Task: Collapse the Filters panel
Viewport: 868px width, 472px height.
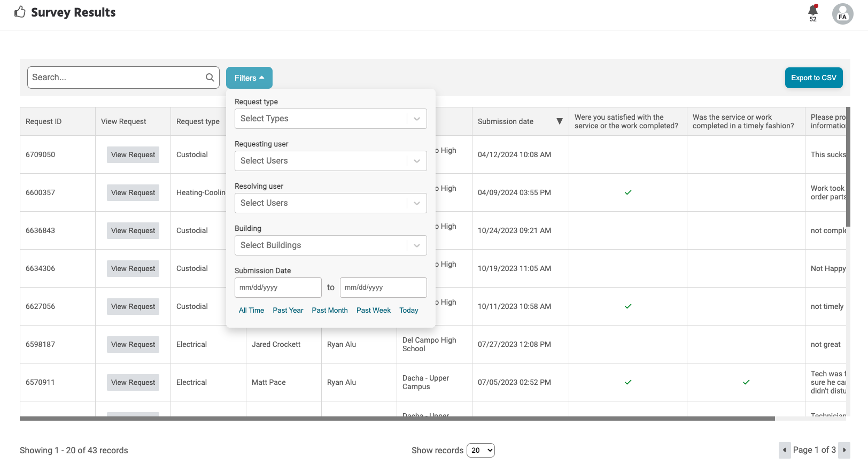Action: (x=249, y=78)
